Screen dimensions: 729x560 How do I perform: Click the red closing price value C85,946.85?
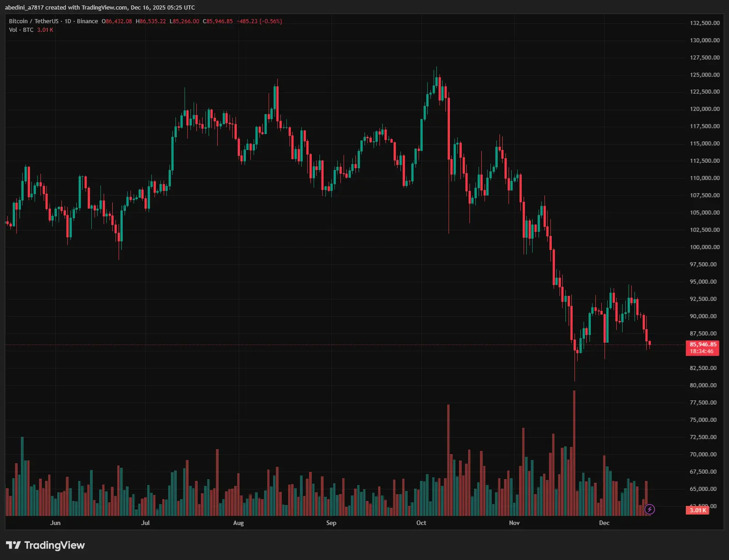coord(218,21)
